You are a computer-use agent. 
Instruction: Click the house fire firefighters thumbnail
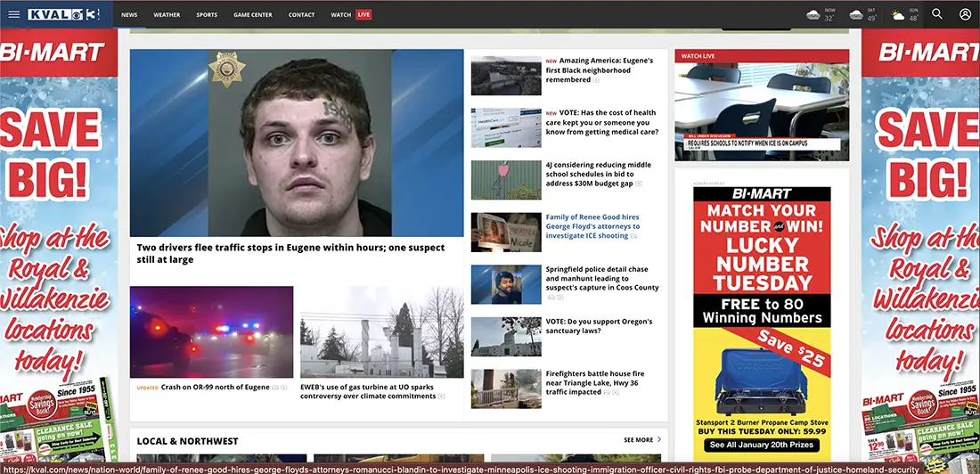[x=506, y=388]
